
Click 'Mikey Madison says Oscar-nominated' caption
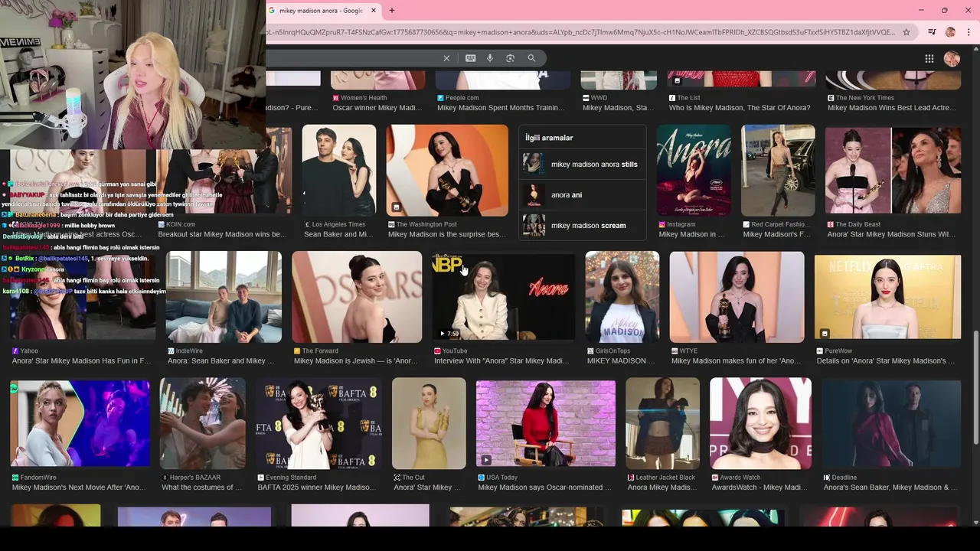coord(544,487)
